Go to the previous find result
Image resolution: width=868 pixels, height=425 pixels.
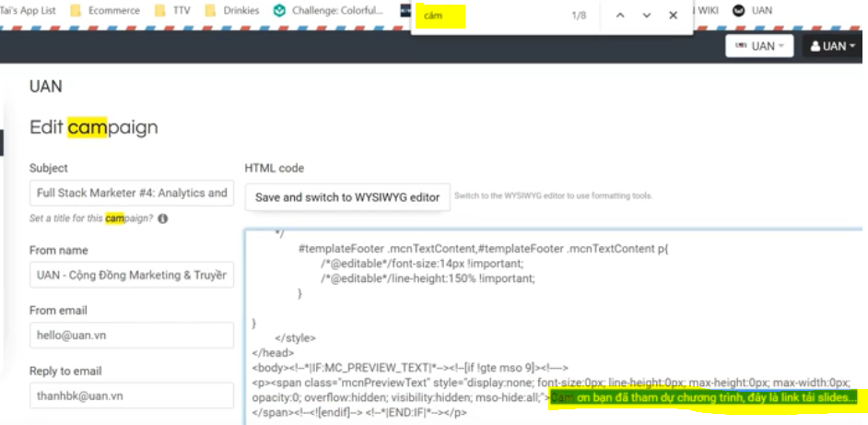click(x=620, y=16)
